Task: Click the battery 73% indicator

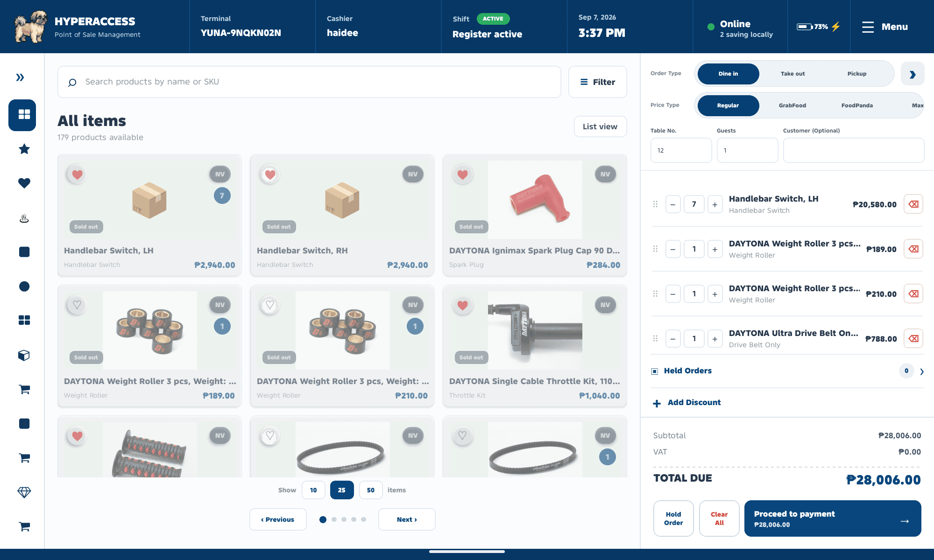Action: (x=819, y=27)
